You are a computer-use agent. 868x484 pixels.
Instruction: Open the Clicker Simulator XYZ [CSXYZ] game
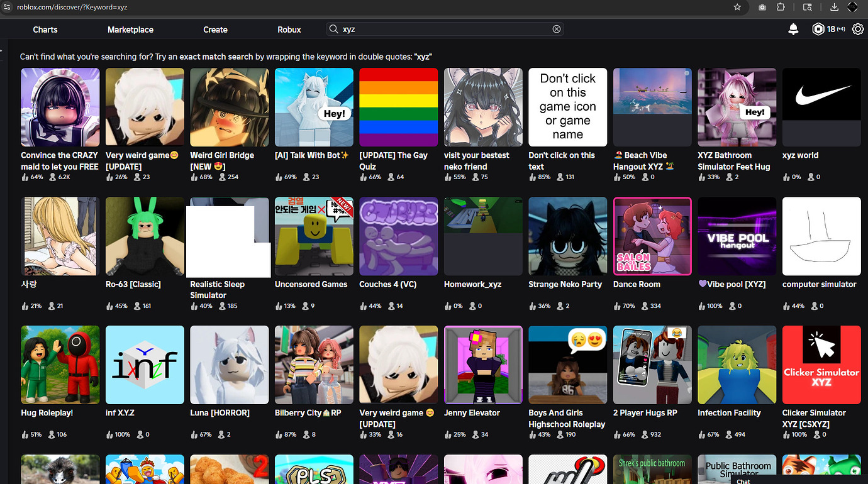click(821, 365)
